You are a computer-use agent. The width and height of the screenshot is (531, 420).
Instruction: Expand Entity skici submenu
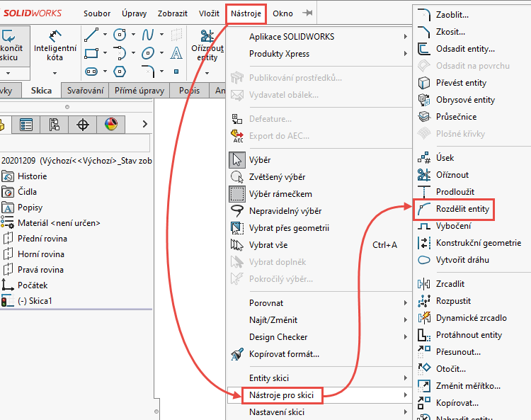pos(319,378)
